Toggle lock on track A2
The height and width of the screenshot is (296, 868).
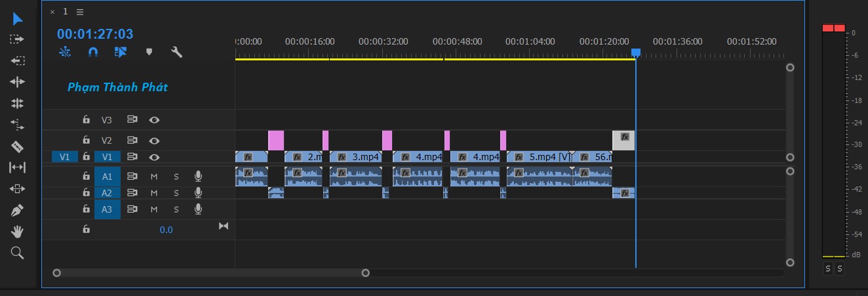point(86,192)
